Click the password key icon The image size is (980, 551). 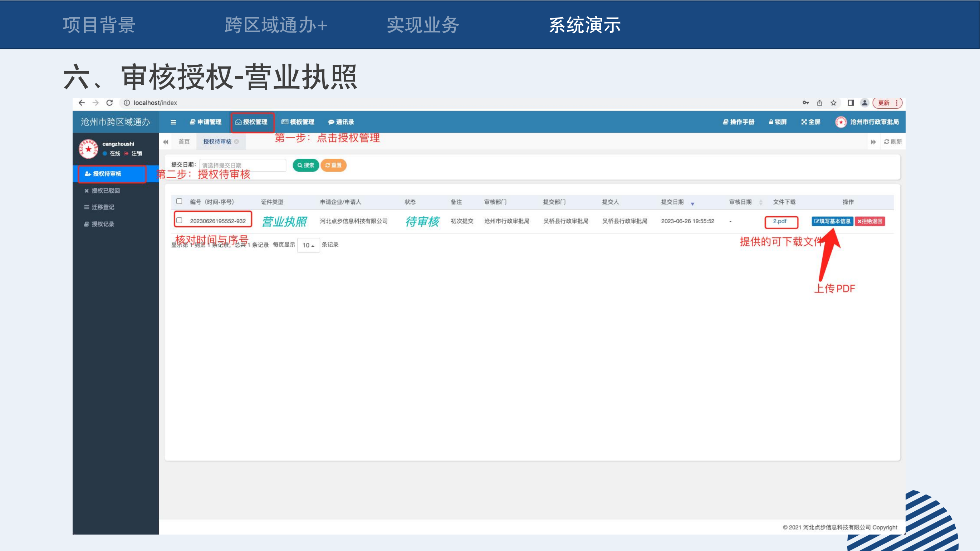pyautogui.click(x=805, y=103)
